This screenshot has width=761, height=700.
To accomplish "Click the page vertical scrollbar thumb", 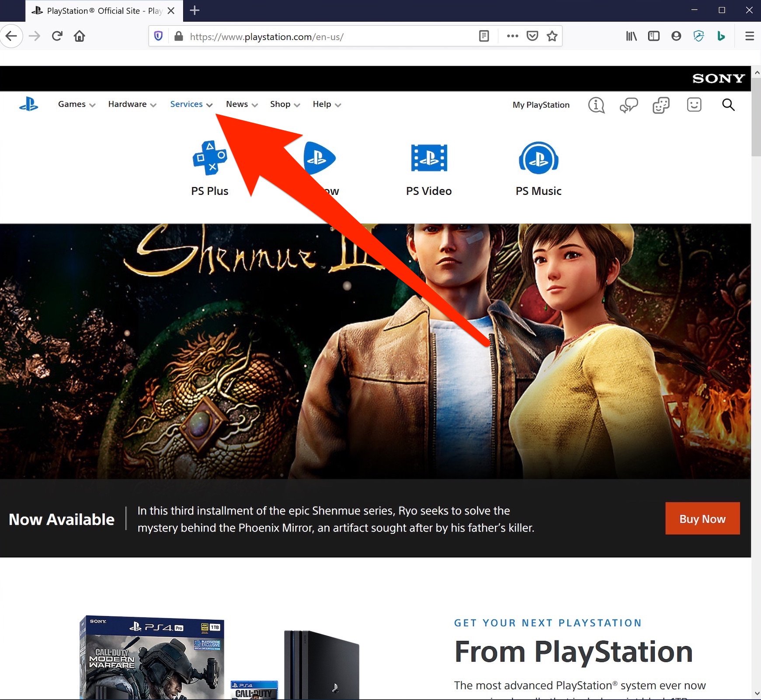I will [756, 117].
